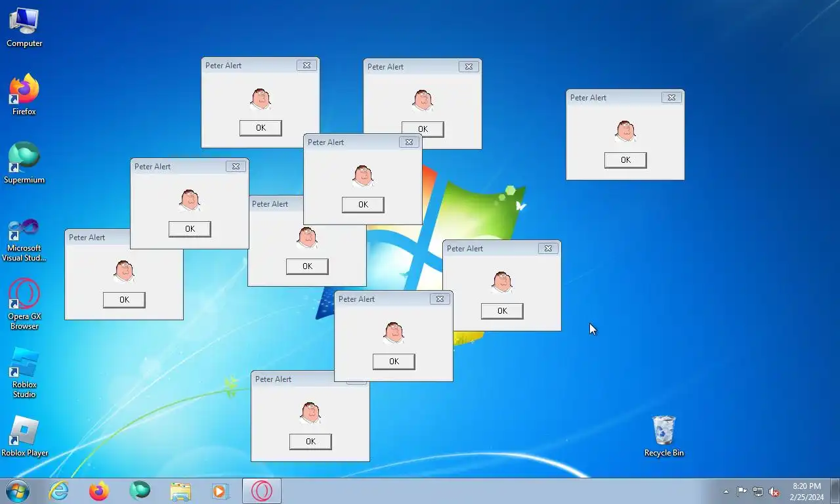Image resolution: width=840 pixels, height=504 pixels.
Task: Close the Peter Alert dialog nearest the mouse pointer
Action: tap(548, 249)
